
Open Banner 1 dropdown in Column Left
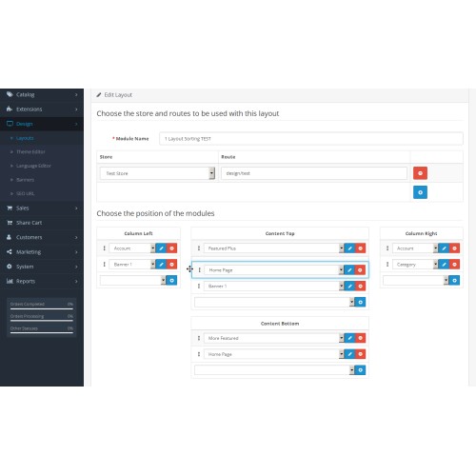tap(132, 264)
